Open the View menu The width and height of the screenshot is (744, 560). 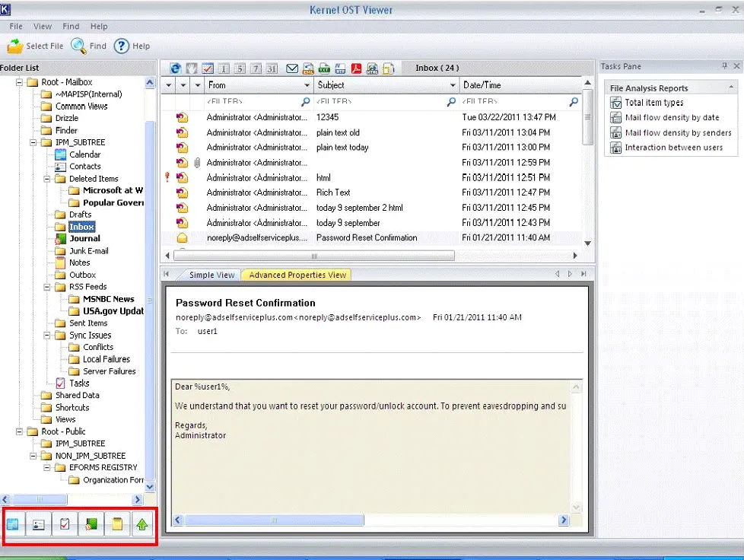point(43,27)
